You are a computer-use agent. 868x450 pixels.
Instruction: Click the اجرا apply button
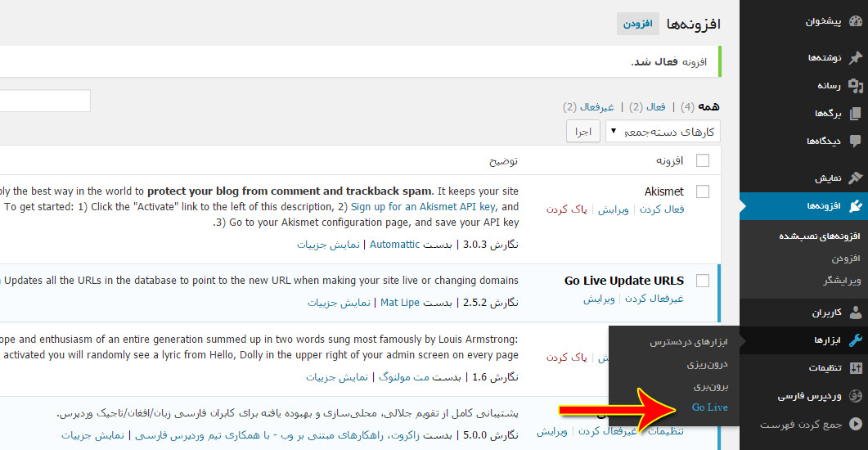click(583, 132)
